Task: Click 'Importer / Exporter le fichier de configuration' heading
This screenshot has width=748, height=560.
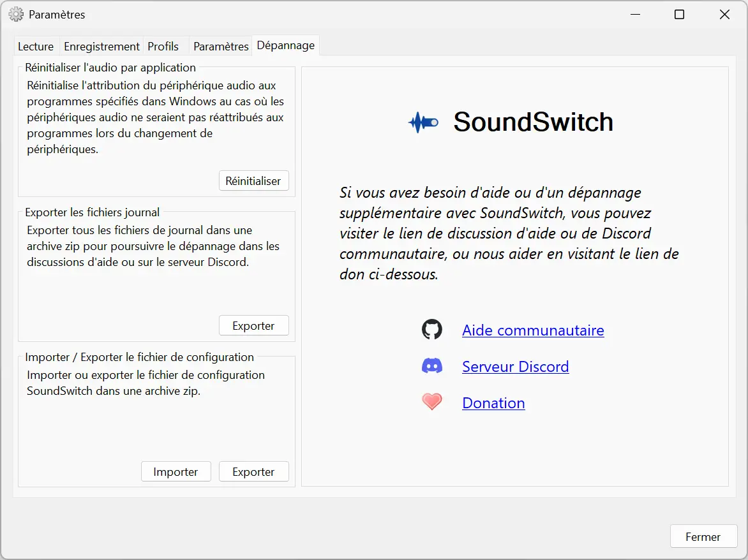Action: tap(139, 357)
